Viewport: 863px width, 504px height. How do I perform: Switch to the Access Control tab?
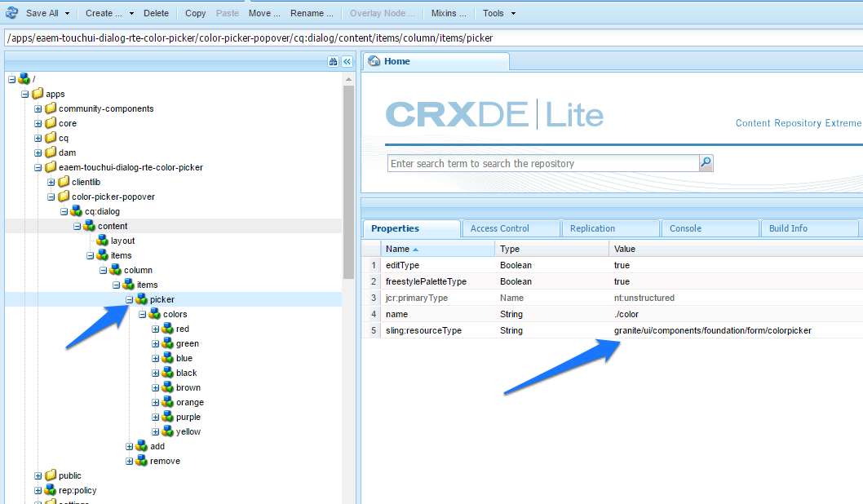pos(510,228)
